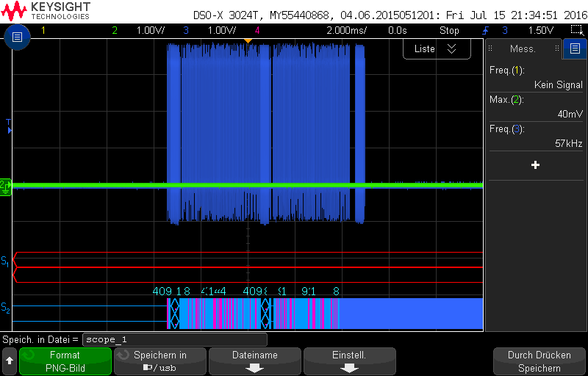Open the Einstell. softkey
Image resolution: width=588 pixels, height=376 pixels.
coord(350,361)
